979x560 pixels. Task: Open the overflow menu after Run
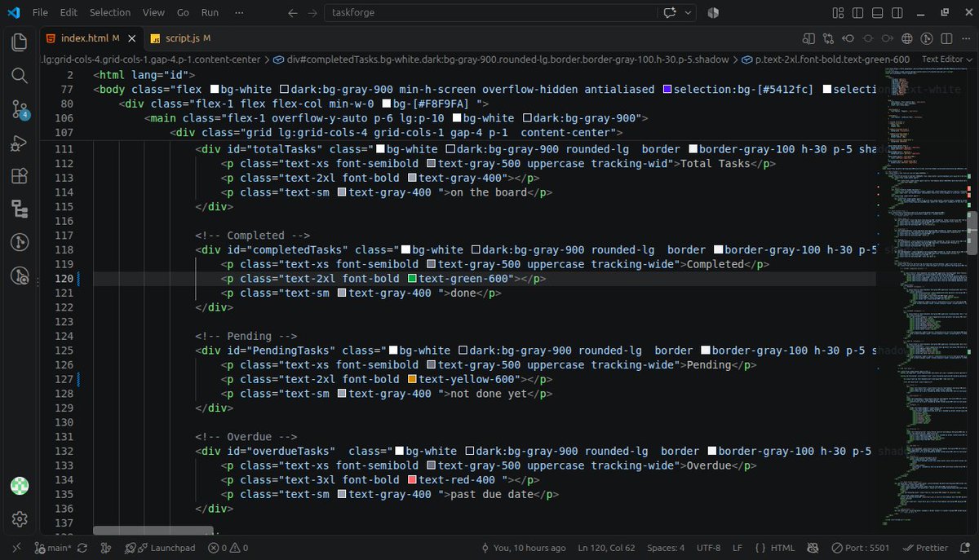click(237, 12)
